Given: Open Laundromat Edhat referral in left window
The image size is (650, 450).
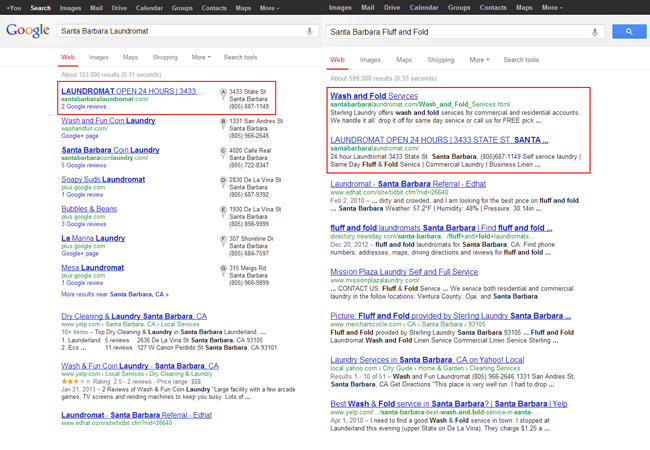Looking at the screenshot, I should pyautogui.click(x=136, y=415).
